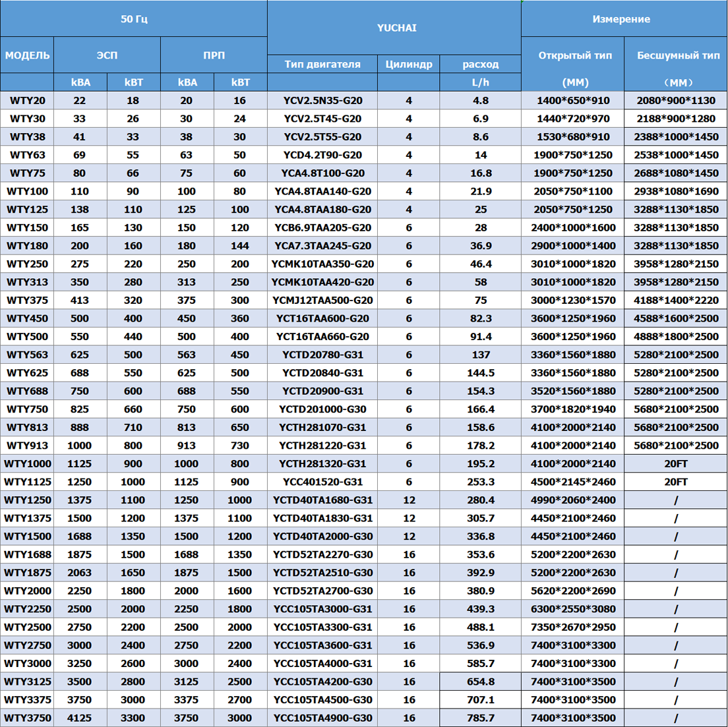Screen dimensions: 728x727
Task: Select the расход column header
Action: [481, 64]
